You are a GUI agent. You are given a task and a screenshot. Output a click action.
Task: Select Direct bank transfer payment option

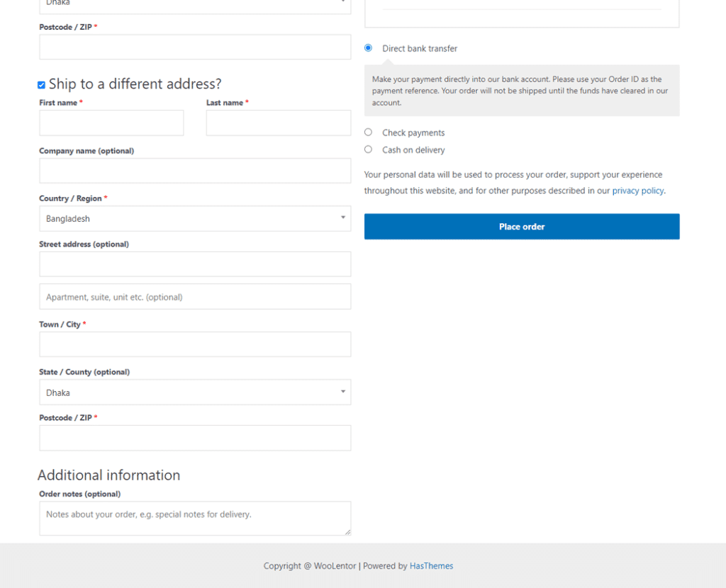pos(368,48)
